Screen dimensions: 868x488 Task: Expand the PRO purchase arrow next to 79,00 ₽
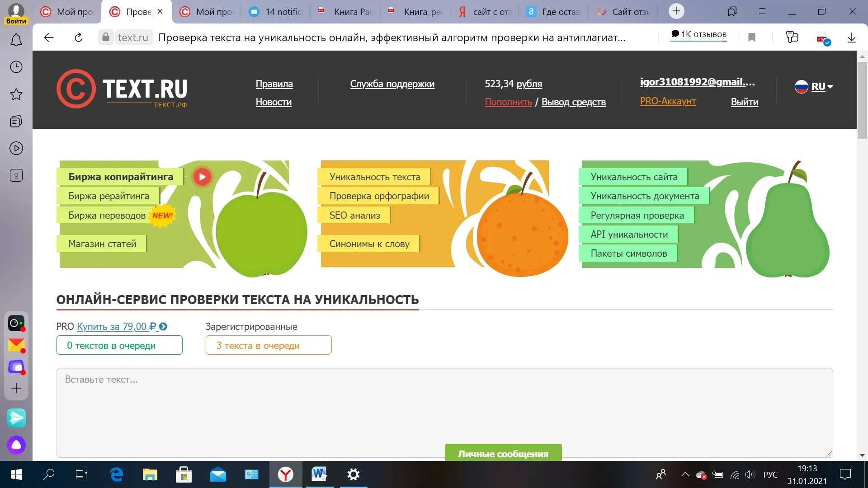click(x=164, y=327)
